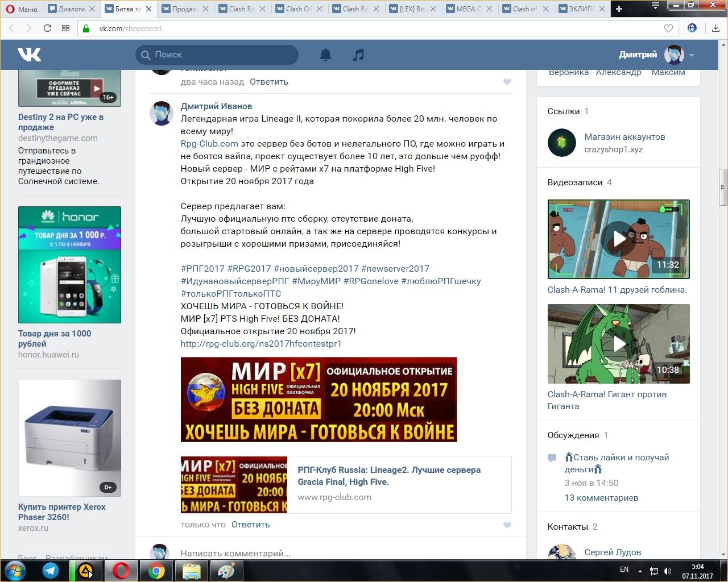Go to VK home via logo

pos(30,55)
